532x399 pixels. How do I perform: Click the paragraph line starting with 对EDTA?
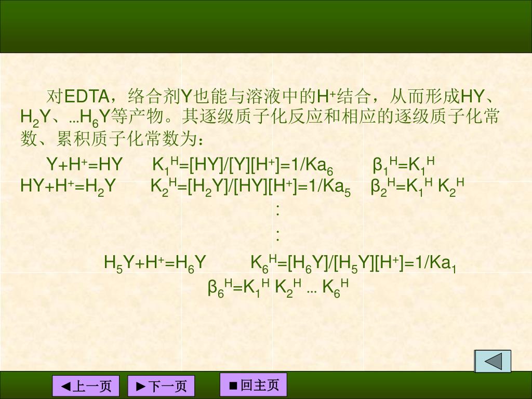click(x=270, y=96)
